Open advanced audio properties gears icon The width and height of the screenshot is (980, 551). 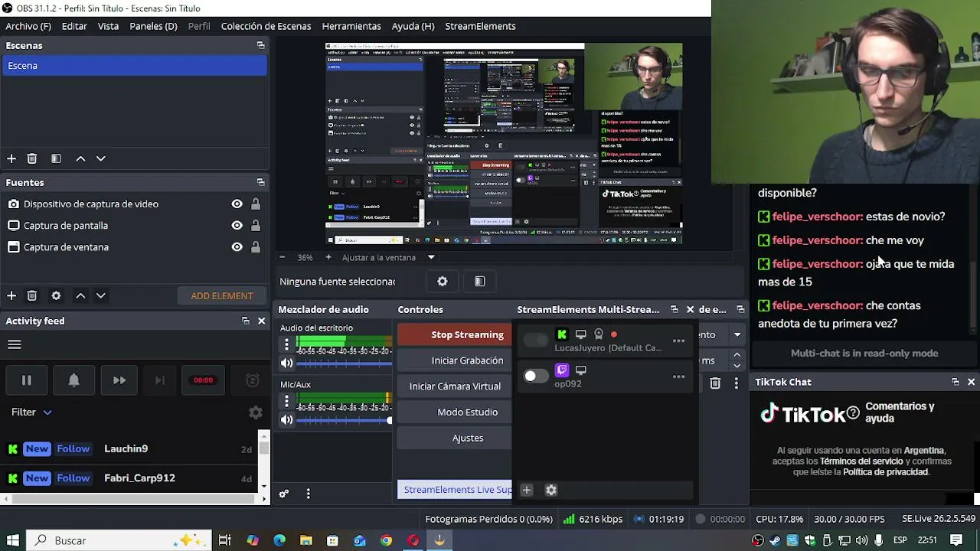(x=284, y=494)
